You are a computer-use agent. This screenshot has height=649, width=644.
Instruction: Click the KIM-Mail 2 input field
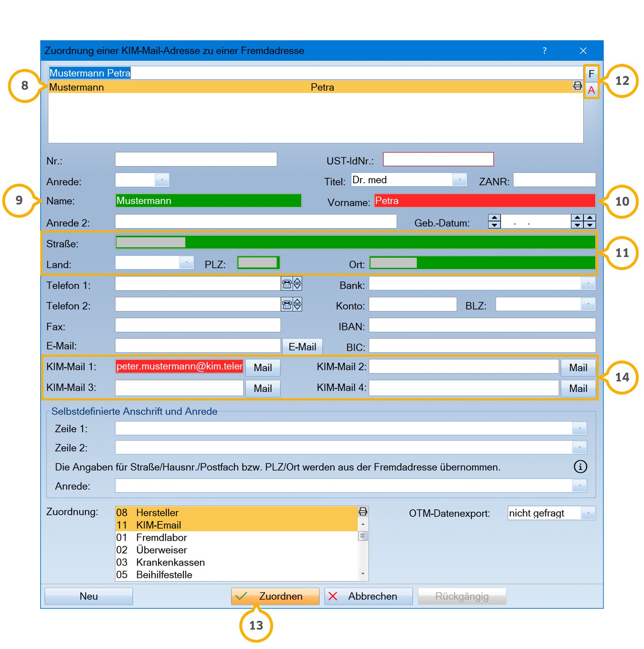click(464, 366)
